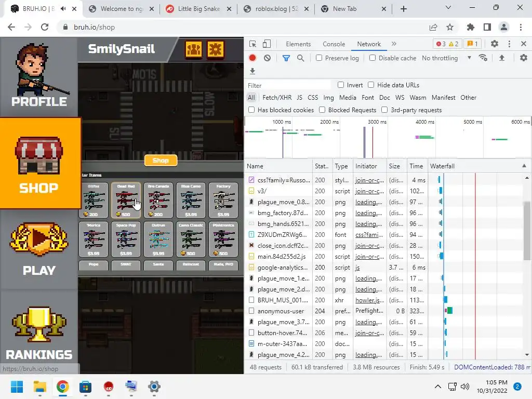
Task: Open the No throttling dropdown
Action: coord(446,58)
